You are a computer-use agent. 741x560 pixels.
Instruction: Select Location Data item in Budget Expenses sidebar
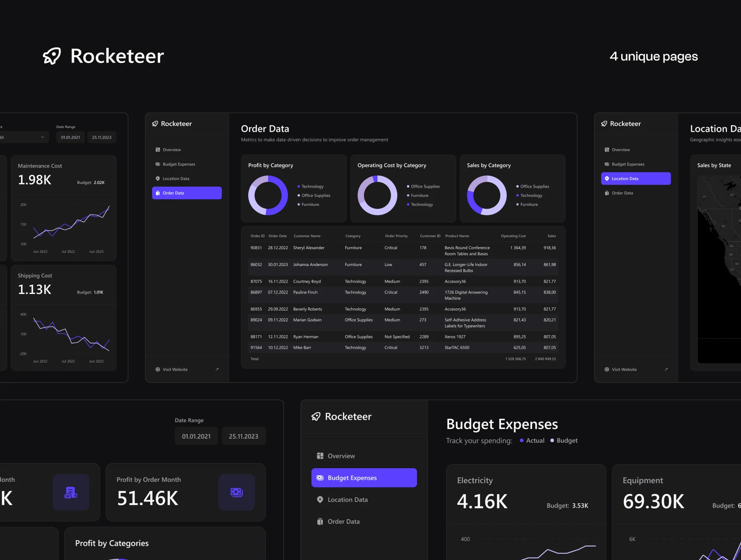tap(364, 500)
